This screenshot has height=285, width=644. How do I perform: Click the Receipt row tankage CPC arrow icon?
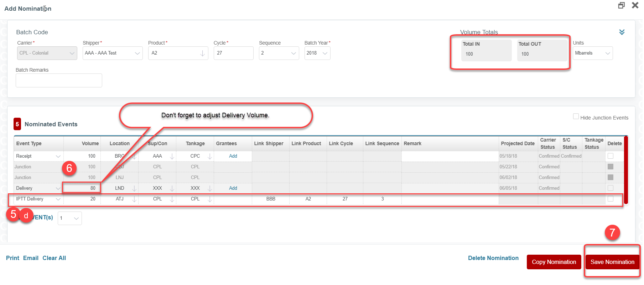tap(210, 156)
